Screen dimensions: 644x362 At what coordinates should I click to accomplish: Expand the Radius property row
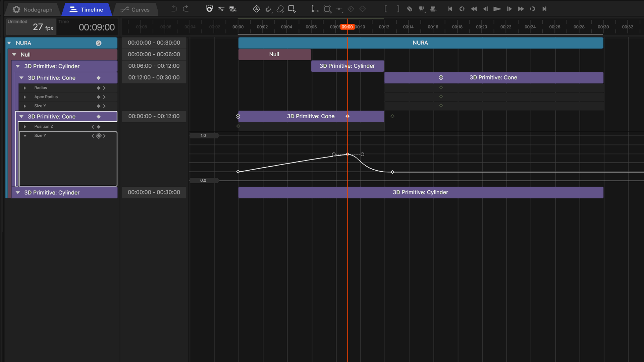[x=25, y=88]
